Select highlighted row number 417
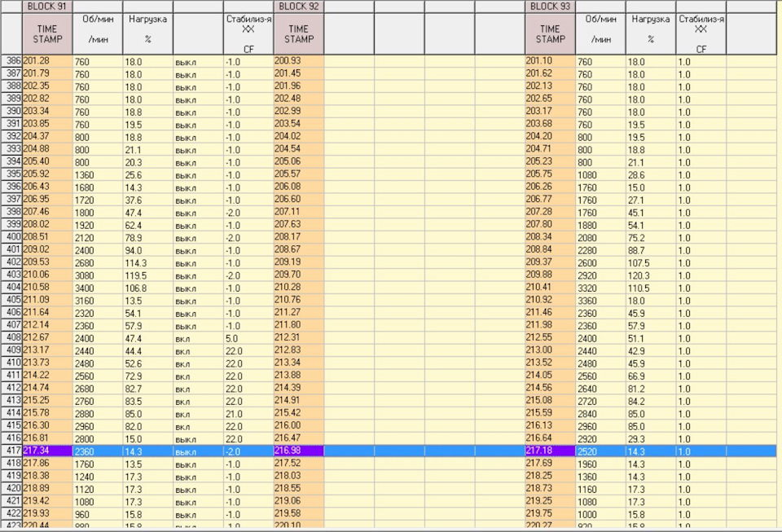The image size is (782, 532). pyautogui.click(x=11, y=451)
